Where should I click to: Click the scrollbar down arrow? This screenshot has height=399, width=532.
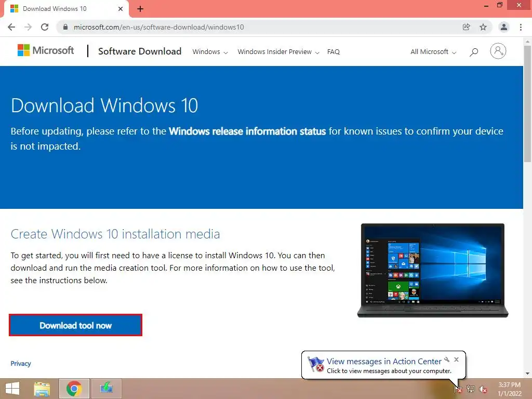tap(527, 374)
